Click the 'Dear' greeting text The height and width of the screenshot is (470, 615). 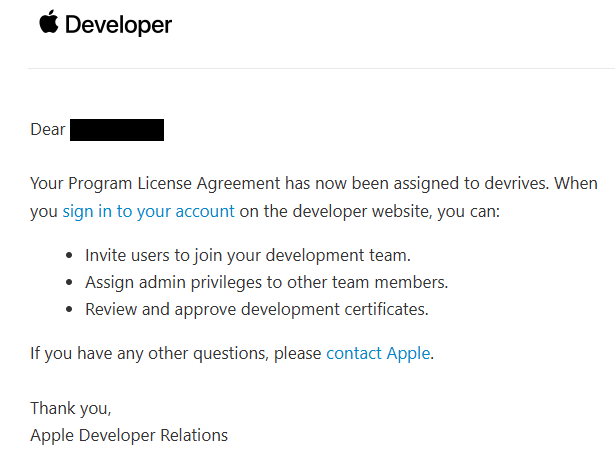(x=47, y=129)
